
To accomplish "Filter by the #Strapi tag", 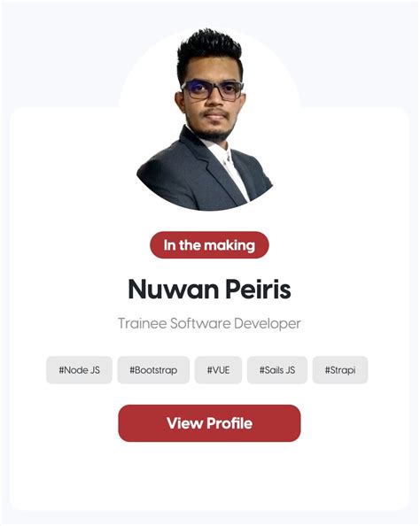I will [340, 370].
